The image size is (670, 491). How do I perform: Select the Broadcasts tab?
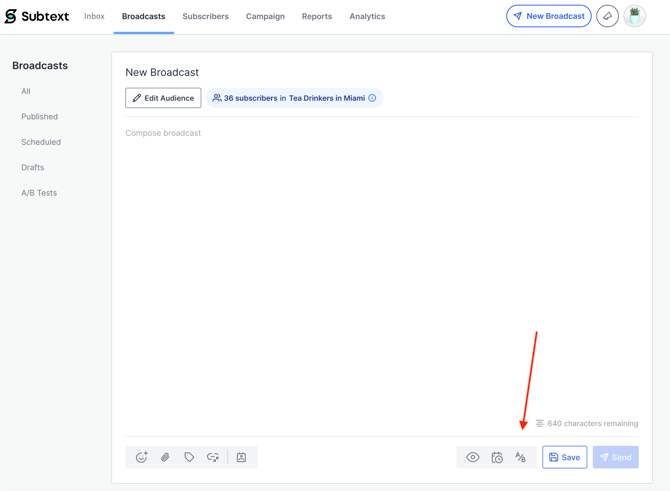click(144, 16)
